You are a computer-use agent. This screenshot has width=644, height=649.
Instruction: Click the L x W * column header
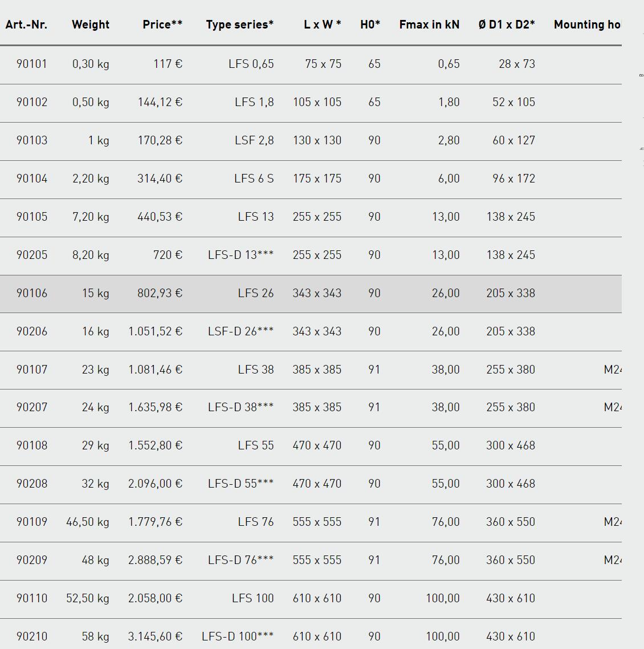tap(323, 25)
